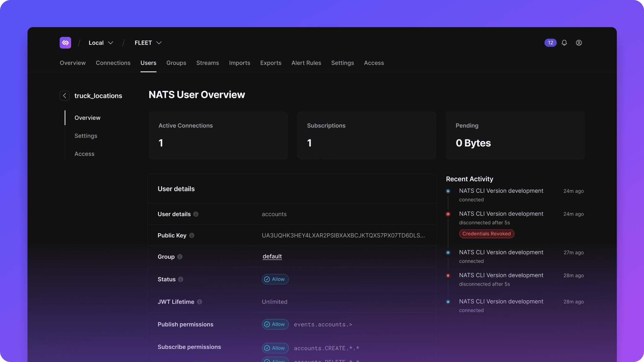
Task: Click the back arrow beside truck_locations
Action: 64,96
